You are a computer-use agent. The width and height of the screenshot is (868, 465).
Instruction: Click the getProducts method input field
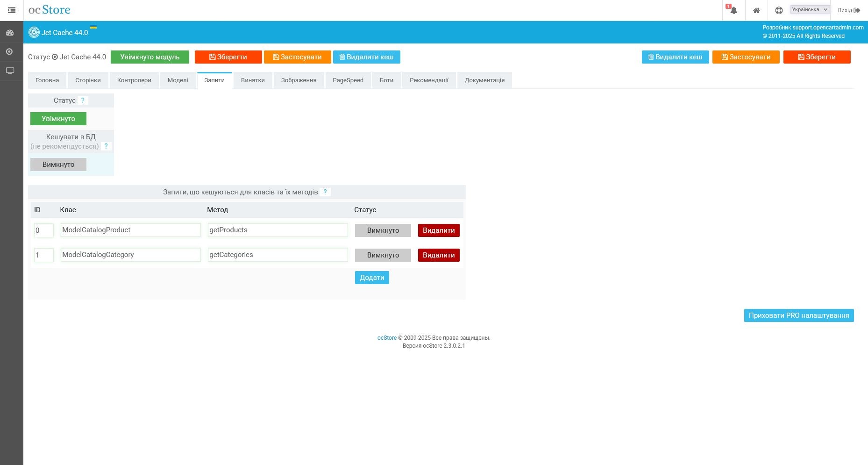click(277, 230)
